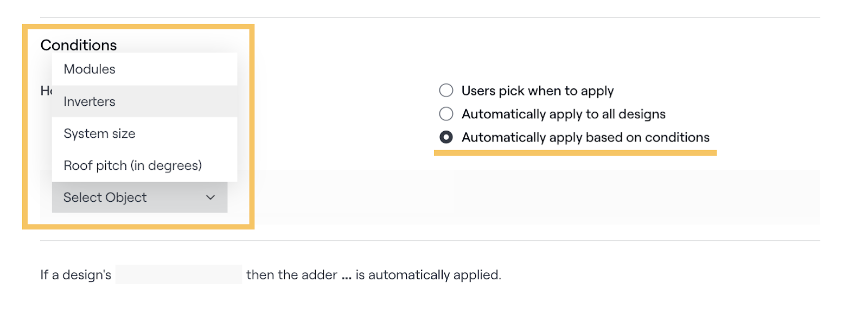This screenshot has height=314, width=868.
Task: Click the 'then the adder' text
Action: [x=291, y=275]
